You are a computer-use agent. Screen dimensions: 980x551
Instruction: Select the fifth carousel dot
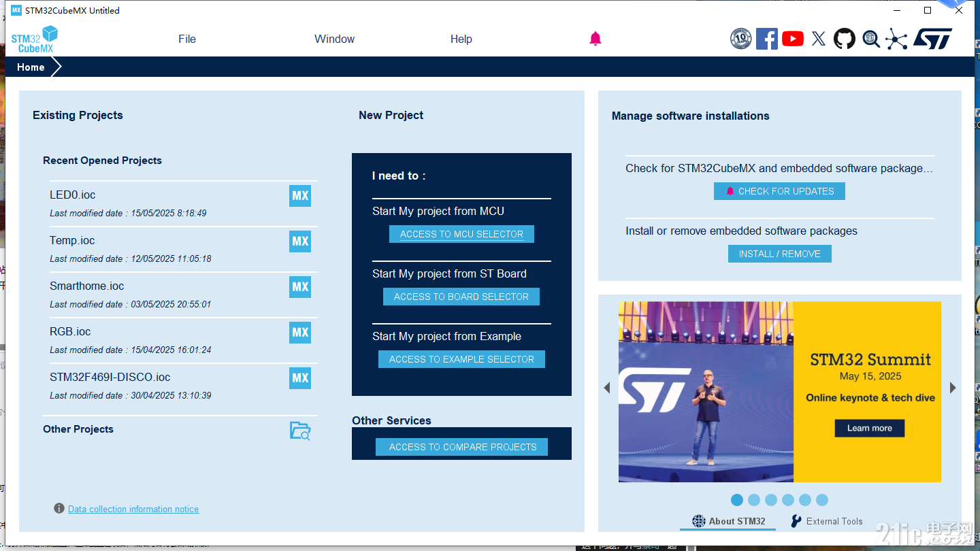[805, 500]
